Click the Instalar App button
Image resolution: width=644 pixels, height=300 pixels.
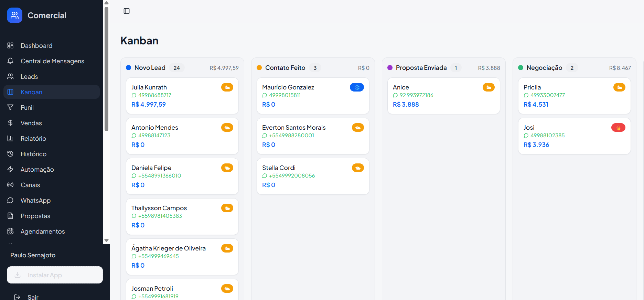tap(55, 275)
